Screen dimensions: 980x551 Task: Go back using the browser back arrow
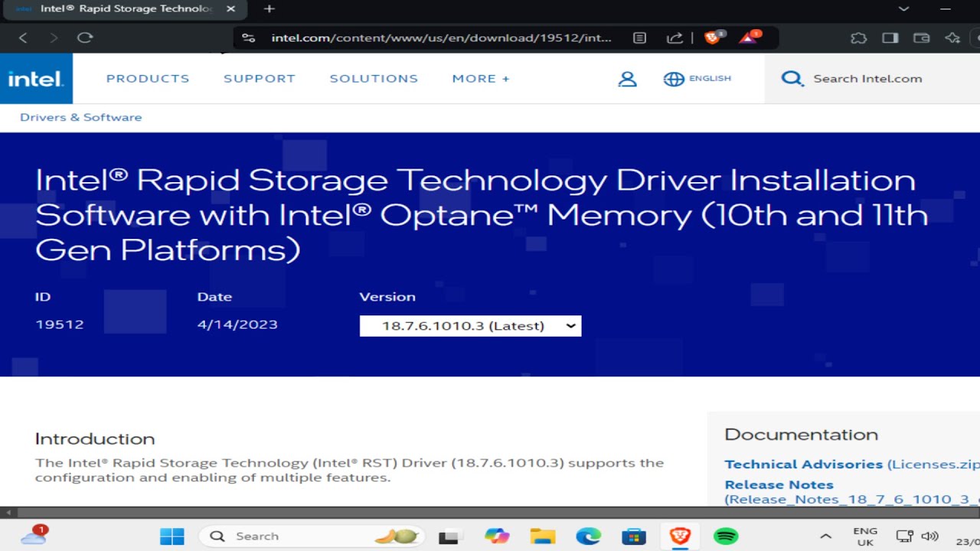click(x=23, y=37)
